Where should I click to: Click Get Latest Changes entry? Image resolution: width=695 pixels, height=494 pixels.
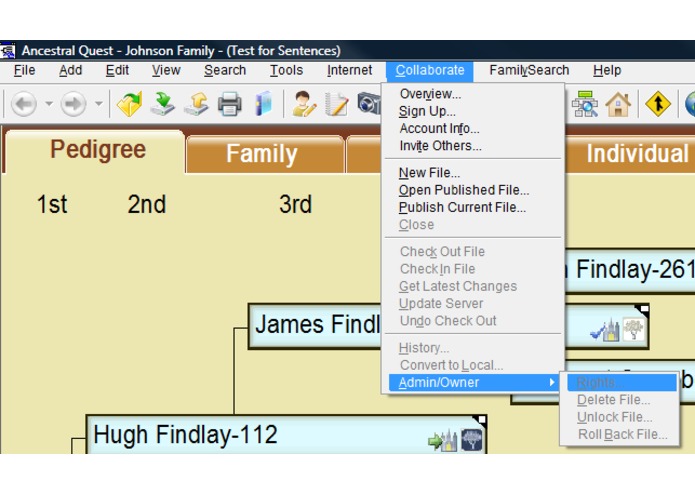473,286
